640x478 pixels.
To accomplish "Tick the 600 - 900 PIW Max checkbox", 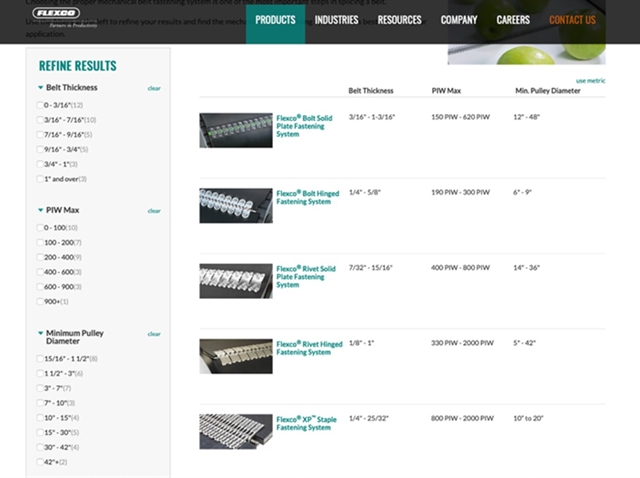I will click(x=40, y=287).
